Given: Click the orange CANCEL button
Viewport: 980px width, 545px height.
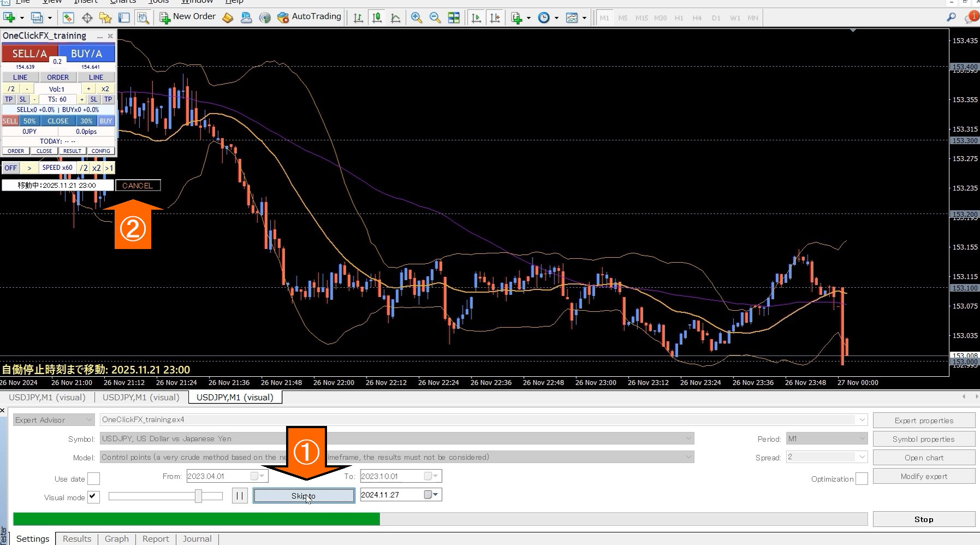Looking at the screenshot, I should click(x=138, y=186).
